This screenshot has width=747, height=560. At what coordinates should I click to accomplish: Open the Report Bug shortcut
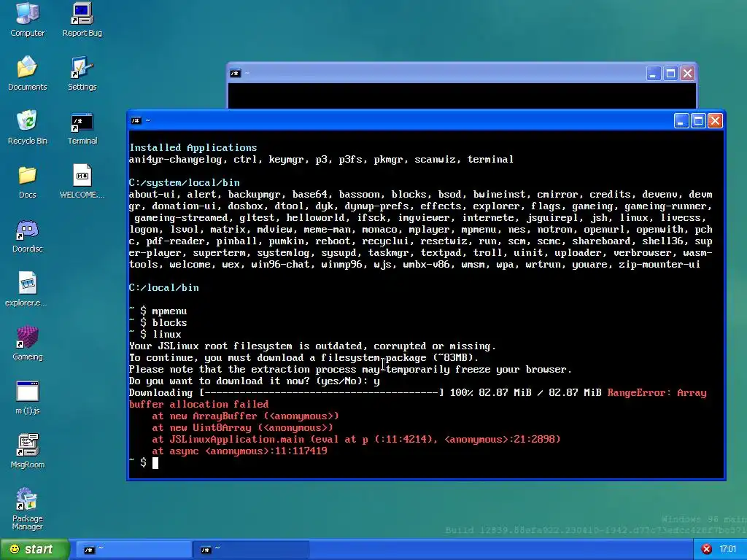point(82,19)
